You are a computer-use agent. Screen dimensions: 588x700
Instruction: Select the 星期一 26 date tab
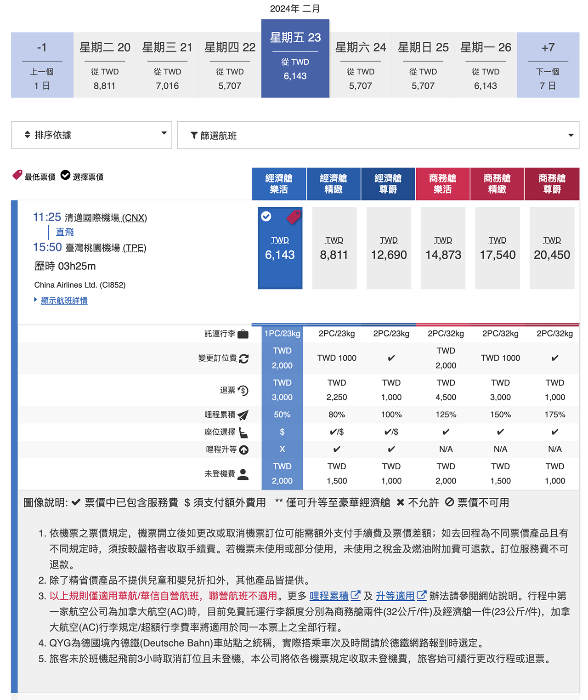(x=486, y=65)
